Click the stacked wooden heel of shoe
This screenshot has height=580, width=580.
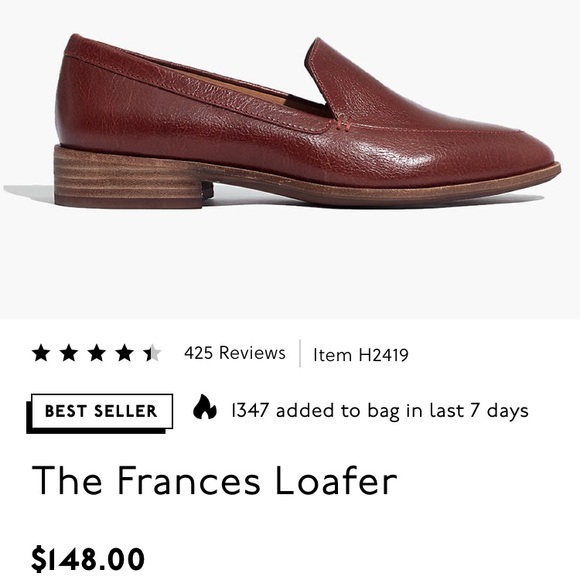[128, 177]
